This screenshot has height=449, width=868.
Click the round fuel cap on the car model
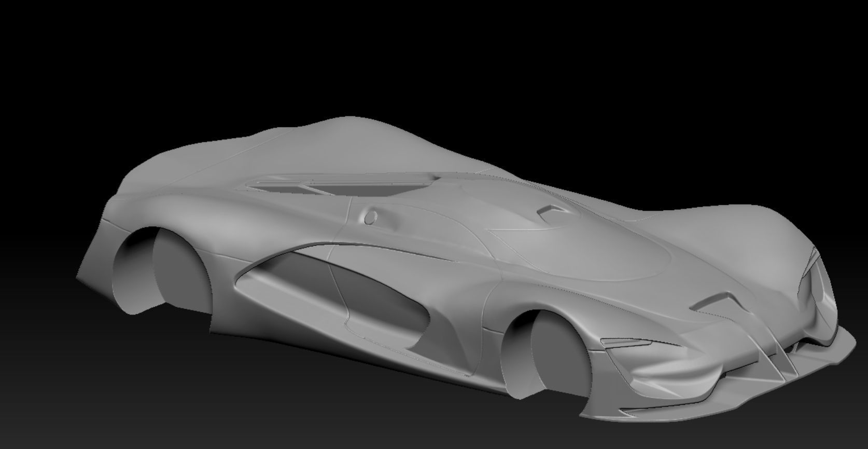[x=371, y=217]
